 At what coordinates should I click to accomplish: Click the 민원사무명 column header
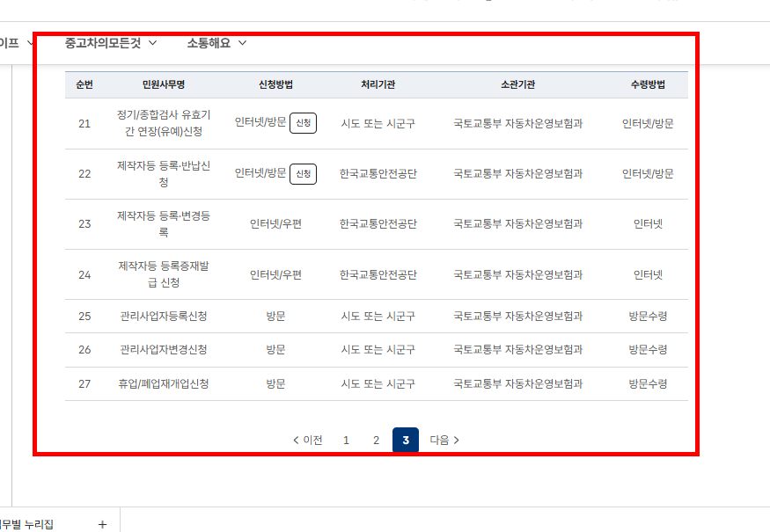click(x=165, y=84)
